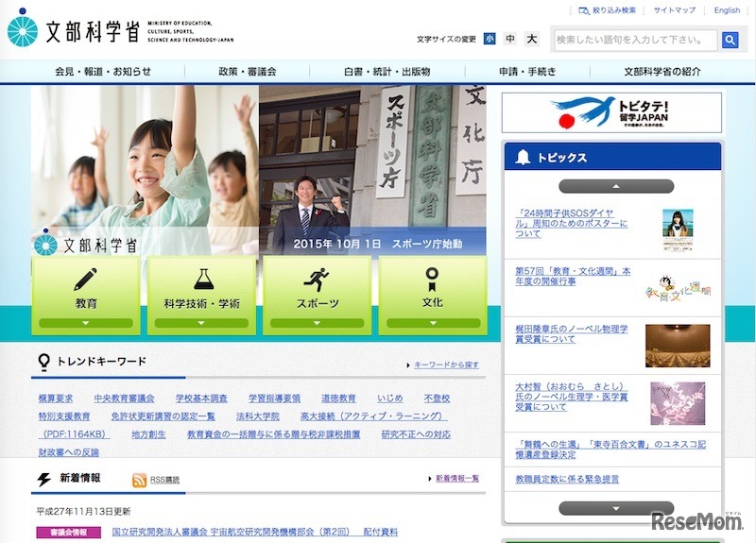Click the 審議会情報 category tag
Screen dimensions: 756x543
(68, 533)
